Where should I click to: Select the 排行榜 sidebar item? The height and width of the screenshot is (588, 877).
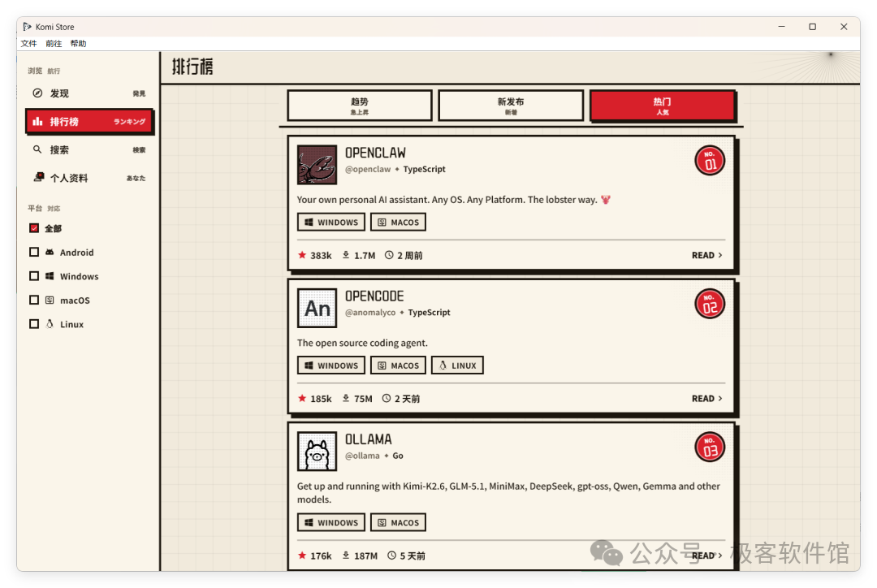pos(89,121)
